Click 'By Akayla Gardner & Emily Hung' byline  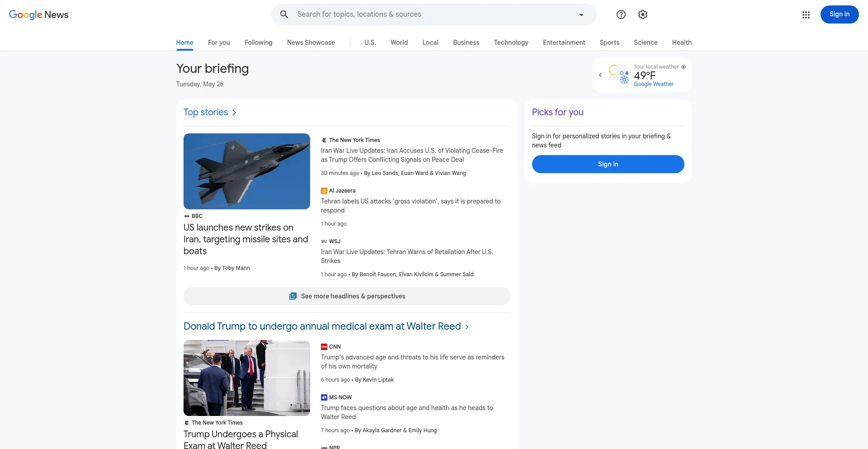click(x=396, y=430)
